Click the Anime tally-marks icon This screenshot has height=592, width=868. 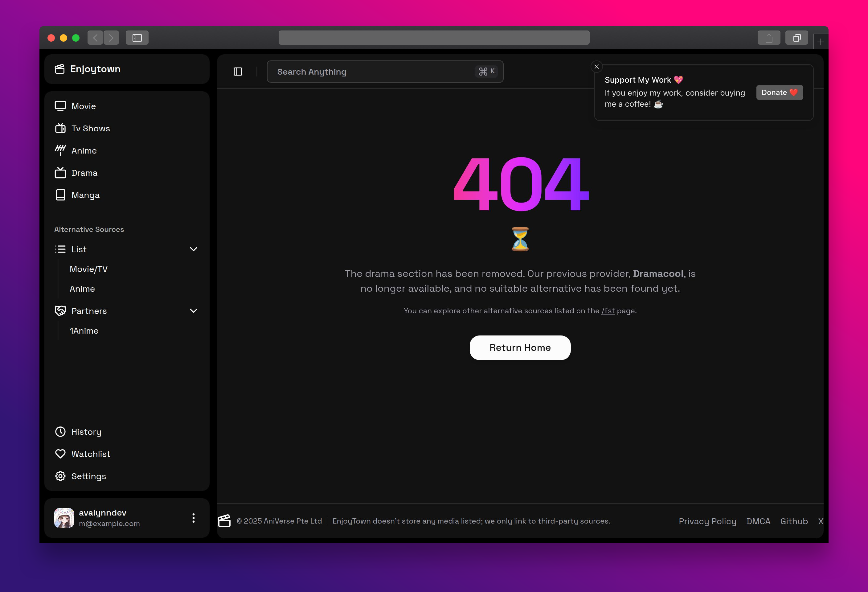pyautogui.click(x=60, y=150)
